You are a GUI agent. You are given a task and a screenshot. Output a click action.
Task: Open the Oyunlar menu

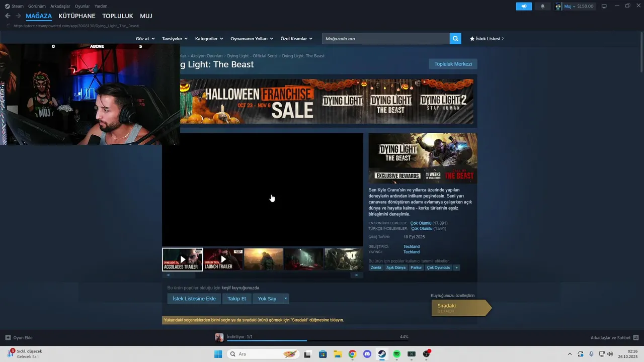coord(82,6)
